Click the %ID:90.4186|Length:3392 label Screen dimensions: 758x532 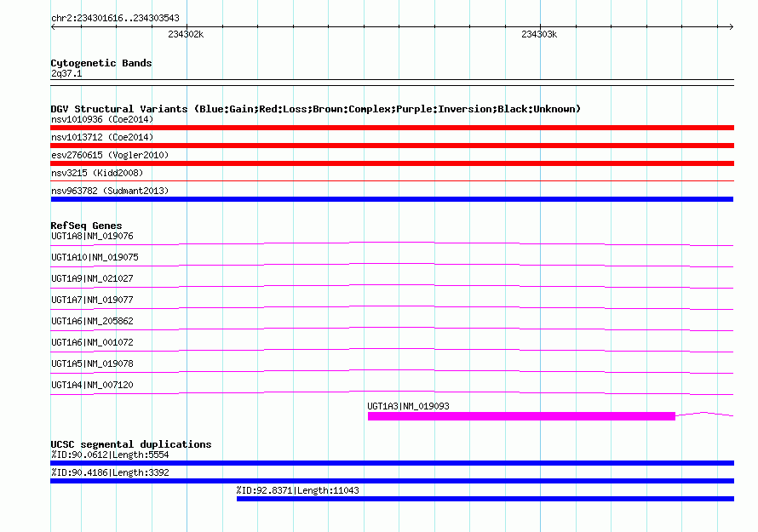110,473
